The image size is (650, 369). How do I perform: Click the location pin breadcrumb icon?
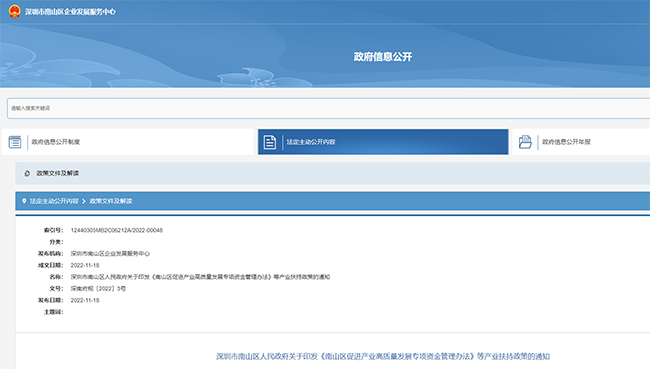pyautogui.click(x=24, y=201)
